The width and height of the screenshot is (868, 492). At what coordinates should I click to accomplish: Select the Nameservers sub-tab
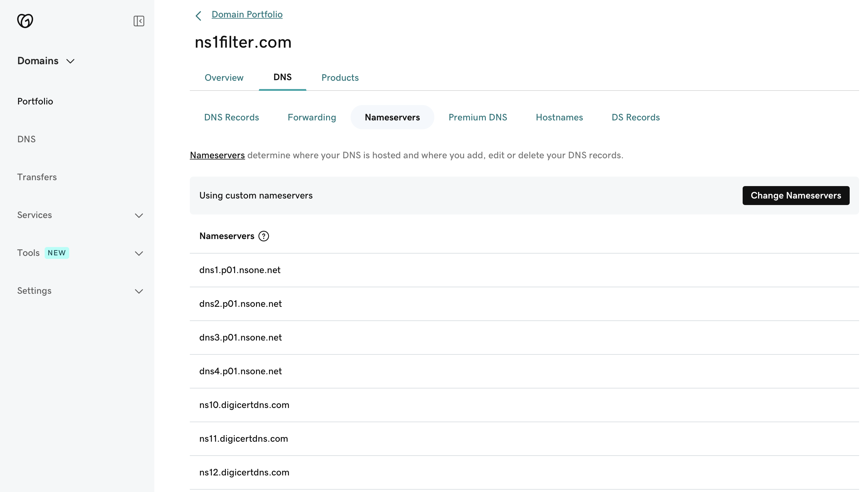[392, 117]
